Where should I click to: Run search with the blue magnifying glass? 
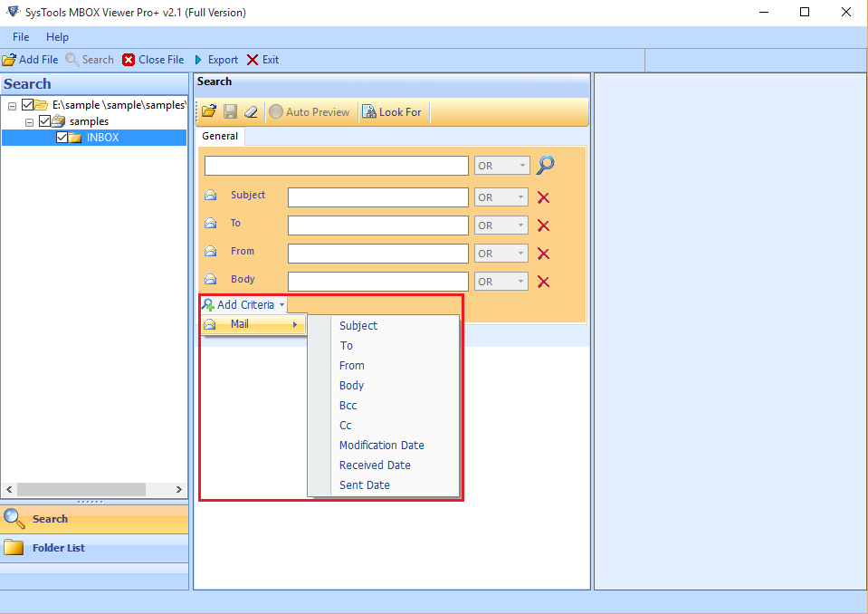(546, 165)
